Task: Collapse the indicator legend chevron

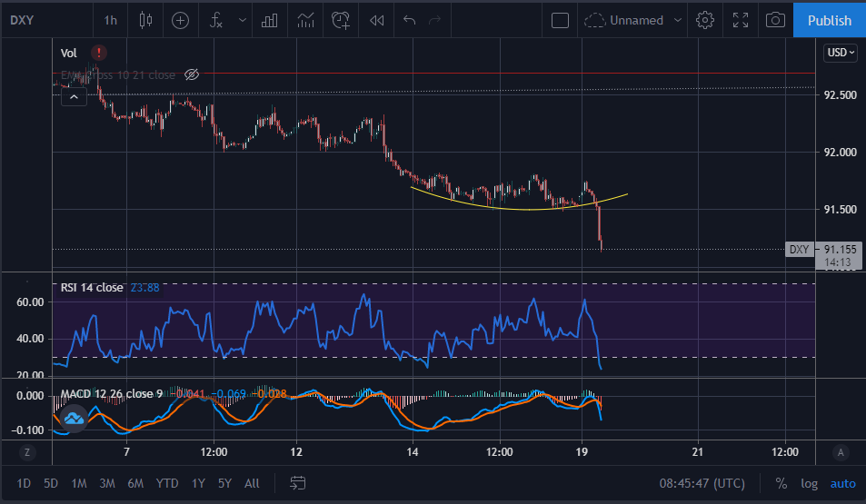Action: [74, 97]
